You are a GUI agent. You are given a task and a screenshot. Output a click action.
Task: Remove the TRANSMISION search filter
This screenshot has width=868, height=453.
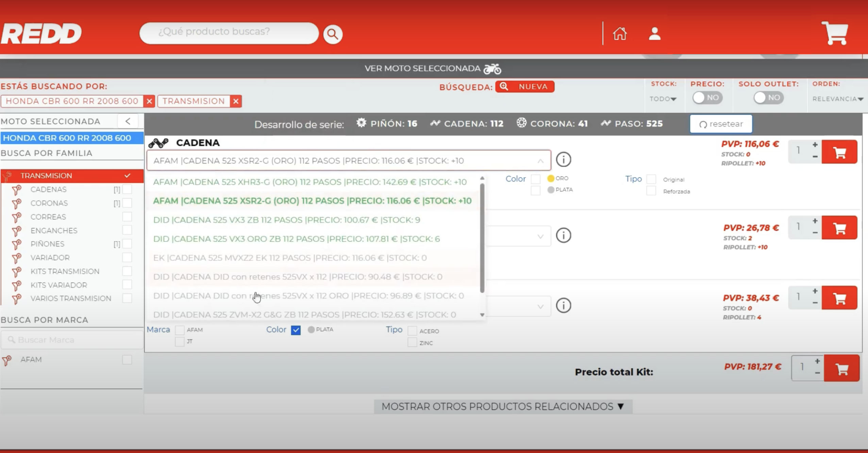click(236, 101)
